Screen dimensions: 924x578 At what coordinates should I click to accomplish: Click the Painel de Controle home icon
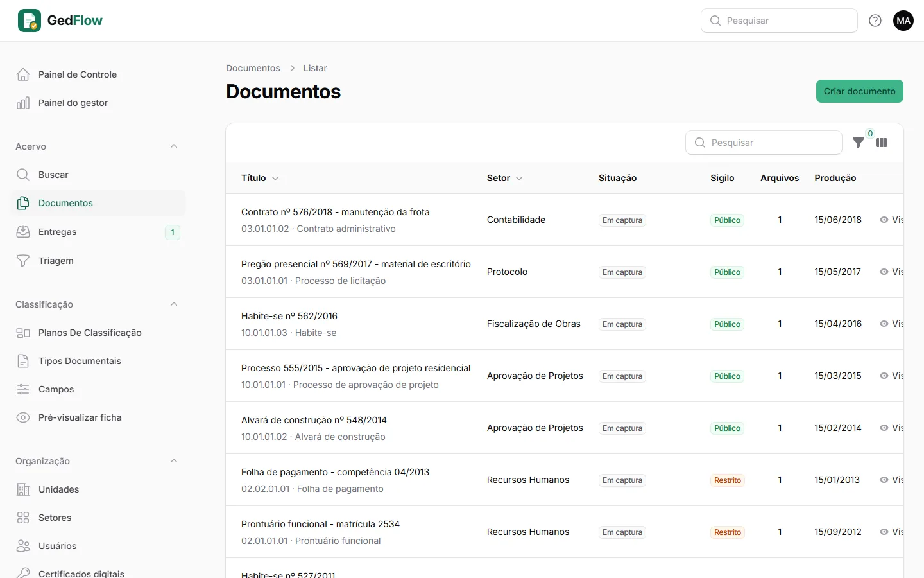point(23,74)
